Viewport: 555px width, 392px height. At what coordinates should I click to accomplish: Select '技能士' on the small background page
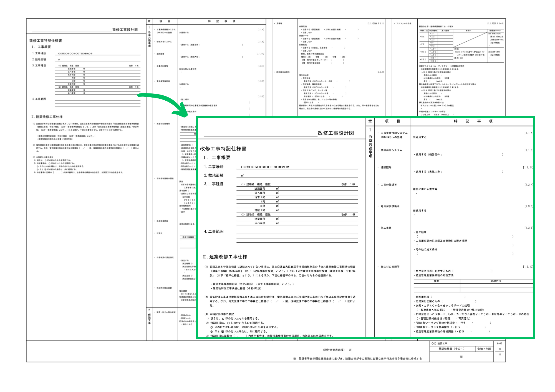[159, 233]
